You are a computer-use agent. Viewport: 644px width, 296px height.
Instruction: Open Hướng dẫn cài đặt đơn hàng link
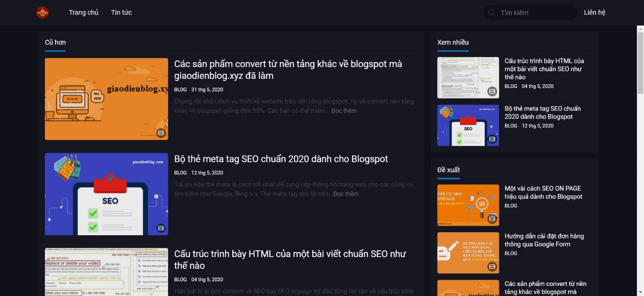point(544,240)
